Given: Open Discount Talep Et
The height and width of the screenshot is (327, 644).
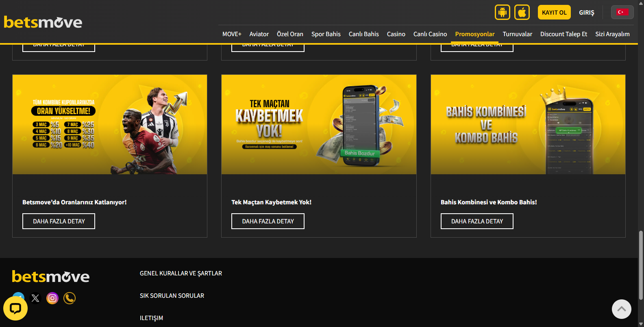Looking at the screenshot, I should (x=563, y=34).
